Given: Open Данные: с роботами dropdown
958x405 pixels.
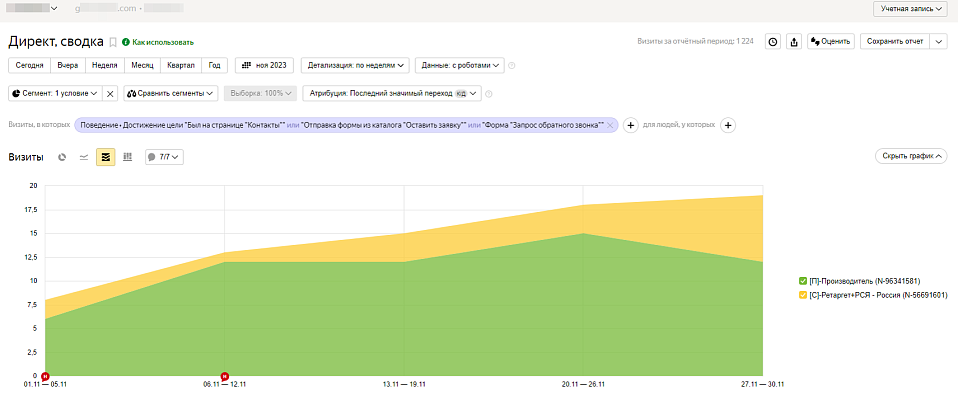Looking at the screenshot, I should point(459,65).
